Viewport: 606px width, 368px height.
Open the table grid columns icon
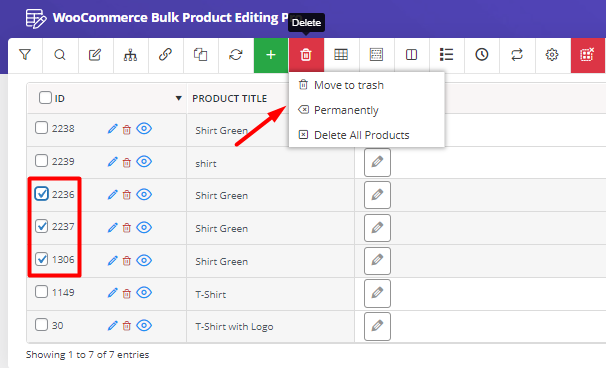[x=341, y=55]
